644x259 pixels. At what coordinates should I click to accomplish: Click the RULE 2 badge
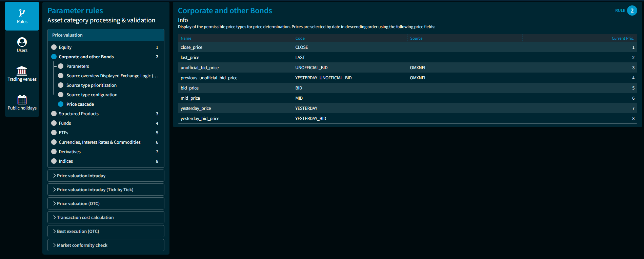pos(632,11)
